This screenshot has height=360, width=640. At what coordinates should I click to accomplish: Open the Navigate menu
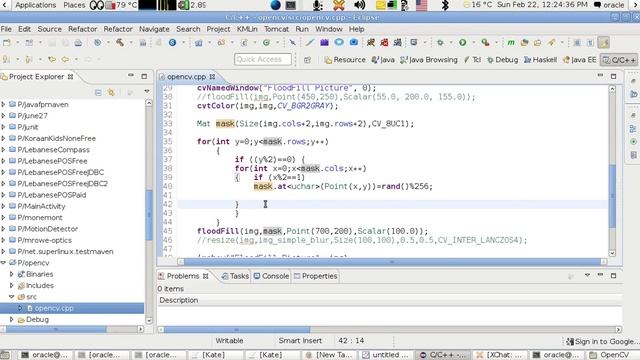coord(154,29)
